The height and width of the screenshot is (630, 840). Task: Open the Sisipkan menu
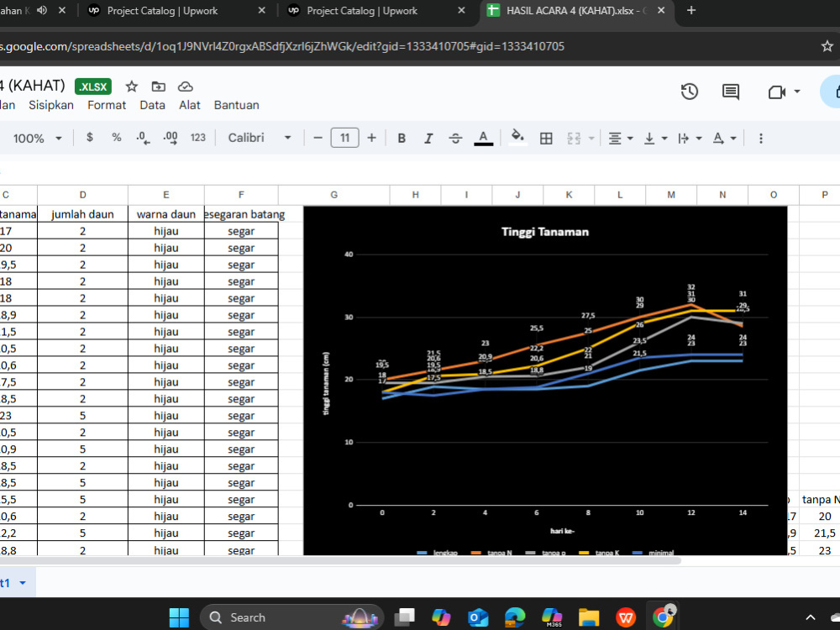pyautogui.click(x=51, y=105)
